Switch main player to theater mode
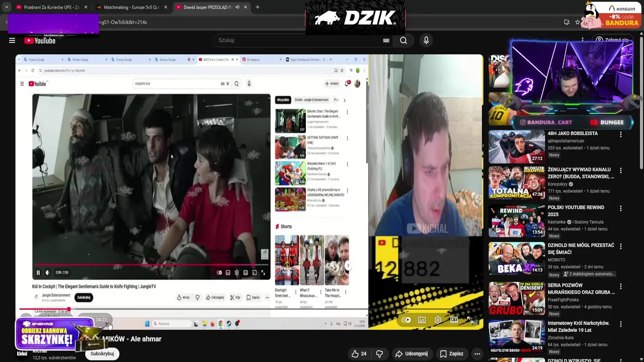This screenshot has height=362, width=644. tap(454, 320)
